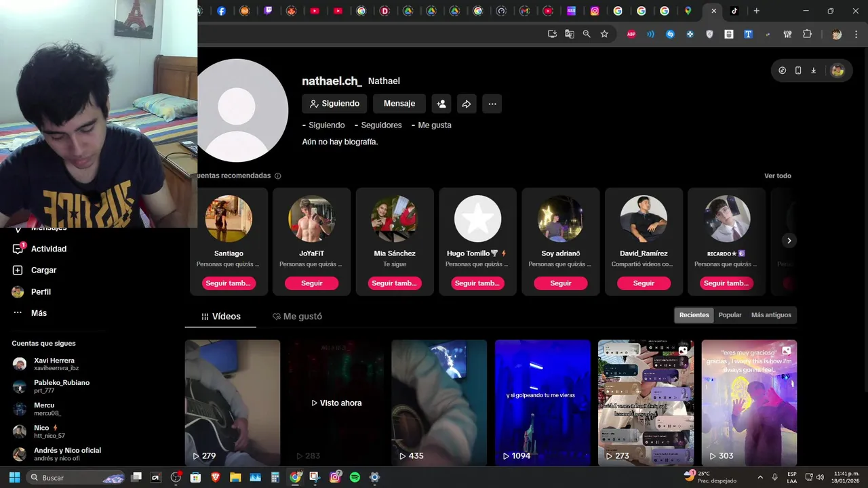Viewport: 868px width, 488px height.
Task: Select the Vídeos tab
Action: [x=221, y=317]
